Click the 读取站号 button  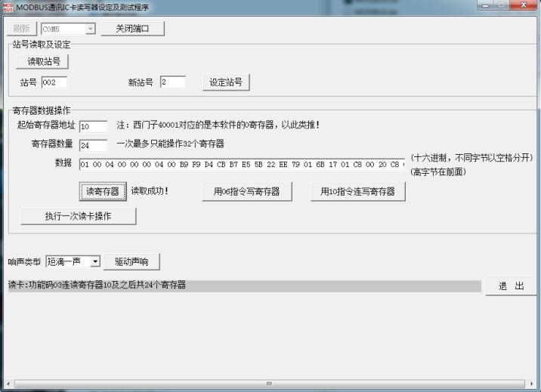click(43, 61)
